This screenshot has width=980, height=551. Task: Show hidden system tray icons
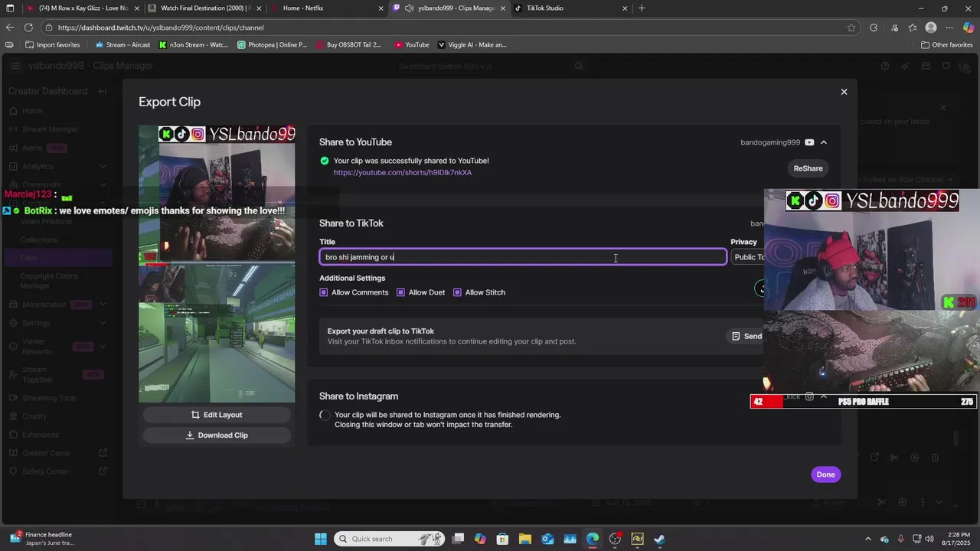pos(868,540)
